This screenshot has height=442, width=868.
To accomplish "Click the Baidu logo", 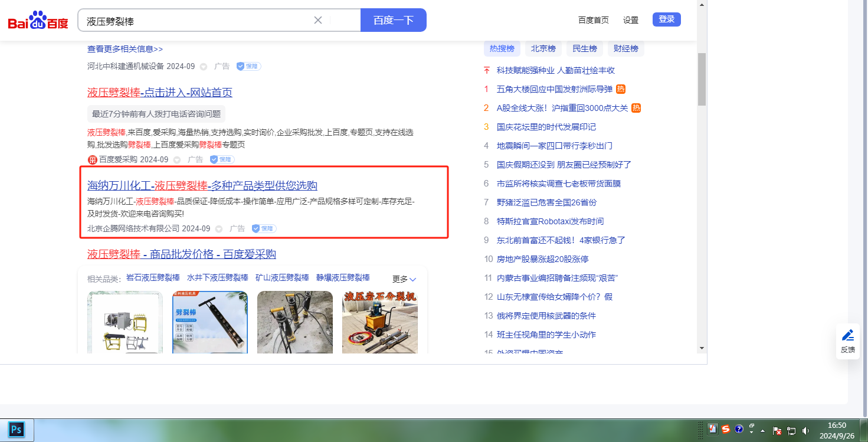I will tap(38, 21).
